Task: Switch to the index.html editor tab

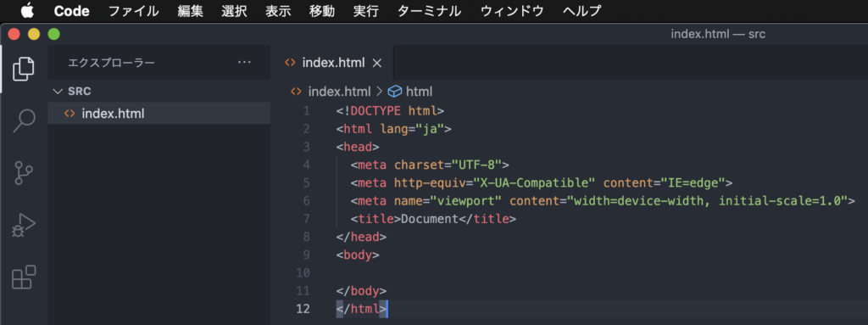Action: [x=332, y=64]
